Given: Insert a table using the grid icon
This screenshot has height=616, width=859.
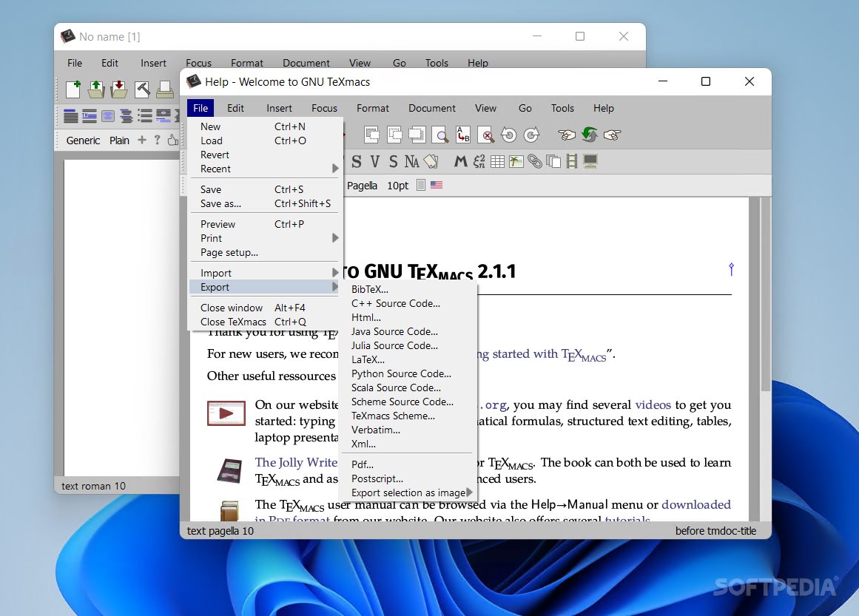Looking at the screenshot, I should [497, 161].
